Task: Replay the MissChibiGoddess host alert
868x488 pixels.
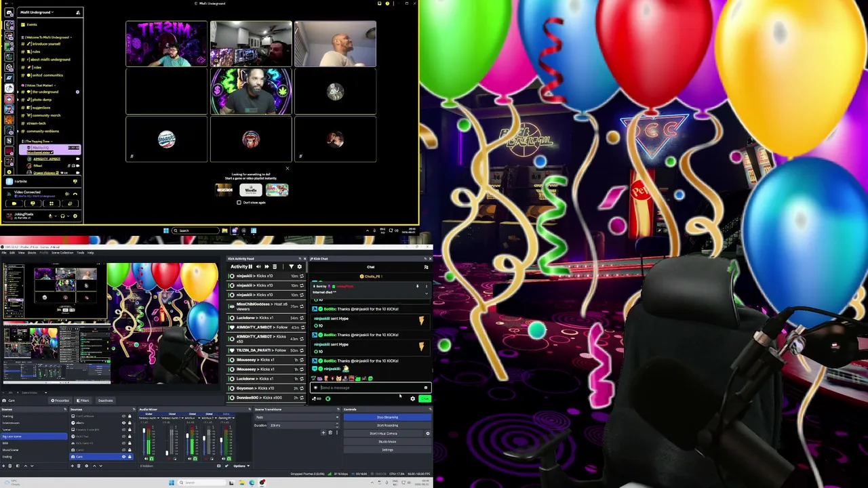Action: coord(302,306)
